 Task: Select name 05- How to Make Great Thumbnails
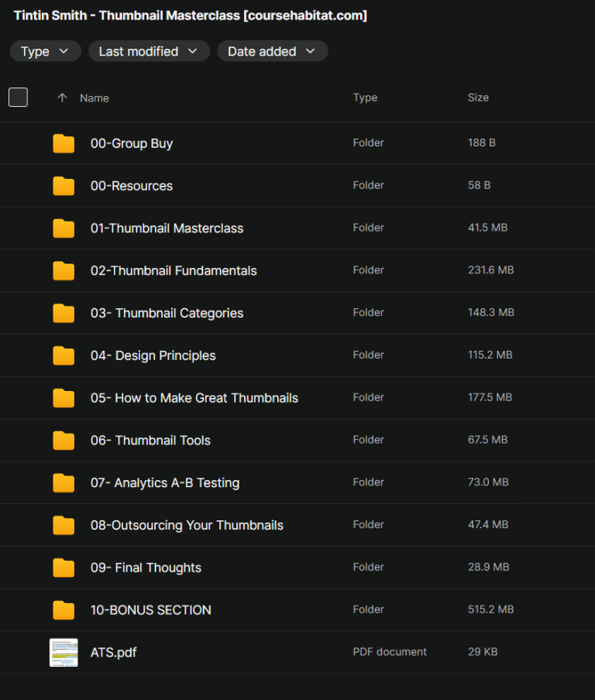pyautogui.click(x=194, y=398)
